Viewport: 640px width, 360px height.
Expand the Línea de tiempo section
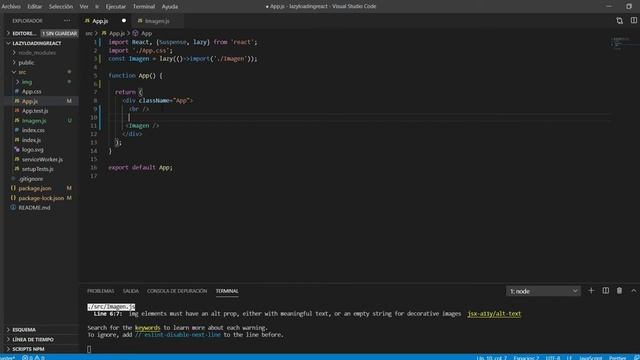point(33,340)
